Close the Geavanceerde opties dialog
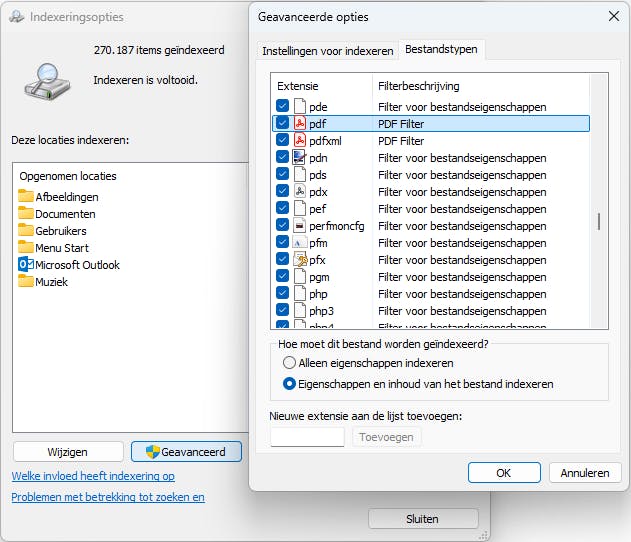This screenshot has width=631, height=542. pos(614,16)
